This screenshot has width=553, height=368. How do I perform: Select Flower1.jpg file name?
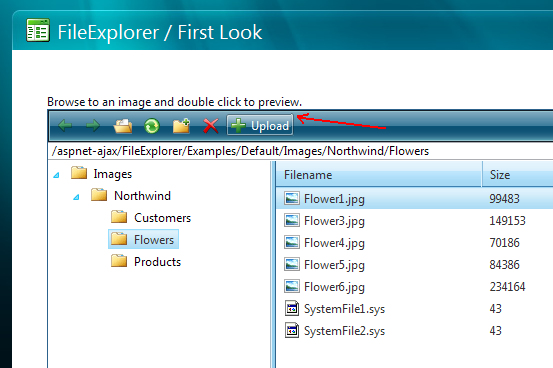coord(334,199)
